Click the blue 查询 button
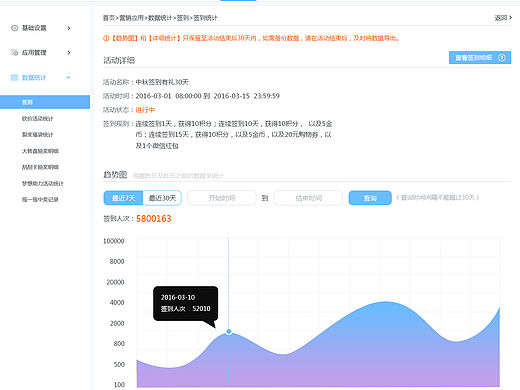Screen dimensions: 520x390 pyautogui.click(x=370, y=198)
